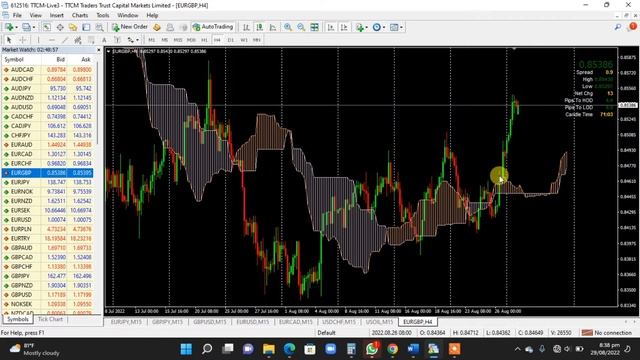Image resolution: width=640 pixels, height=360 pixels.
Task: Expand the Arrows objects dropdown
Action: coord(138,40)
